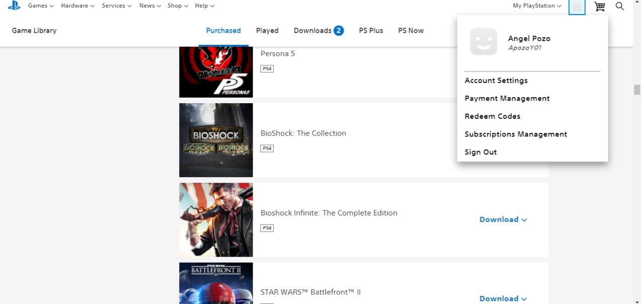
Task: Open Payment Management from profile menu
Action: (507, 98)
